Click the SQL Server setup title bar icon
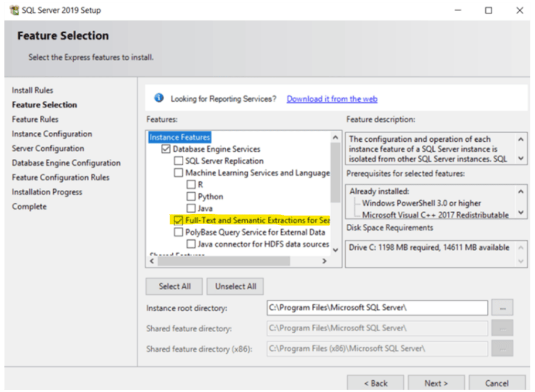 click(14, 10)
